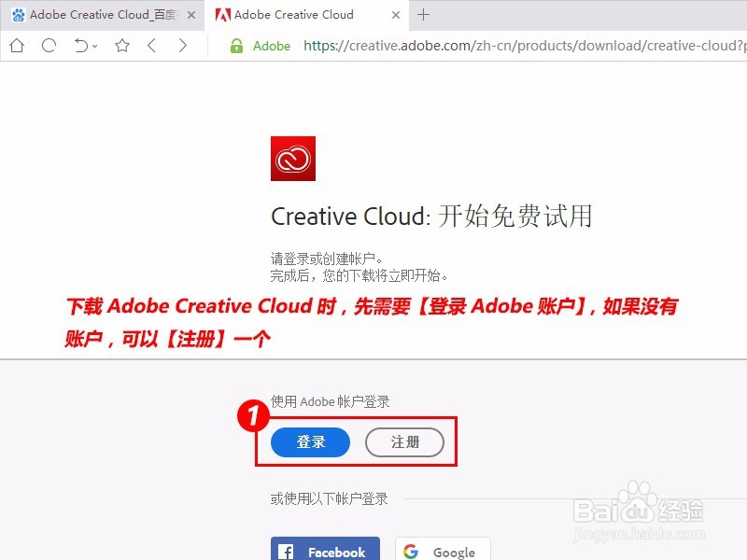Switch to the Adobe Creative Cloud tab

pos(289,14)
